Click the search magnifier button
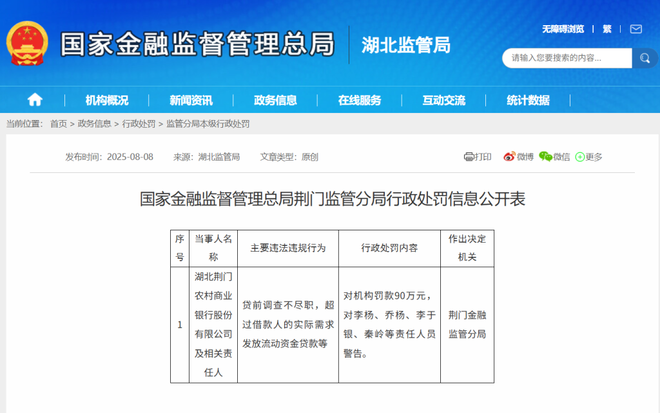The width and height of the screenshot is (660, 413). (x=644, y=58)
